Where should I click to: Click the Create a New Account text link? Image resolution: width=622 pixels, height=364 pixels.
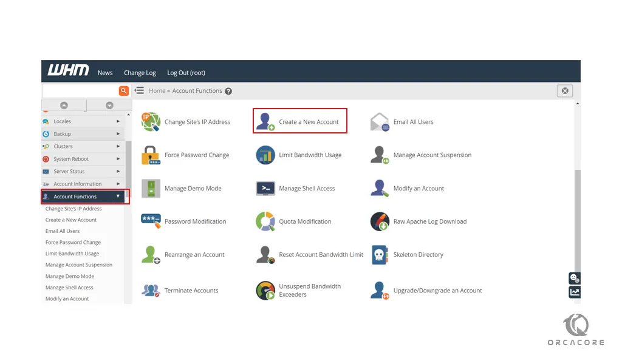(x=309, y=122)
